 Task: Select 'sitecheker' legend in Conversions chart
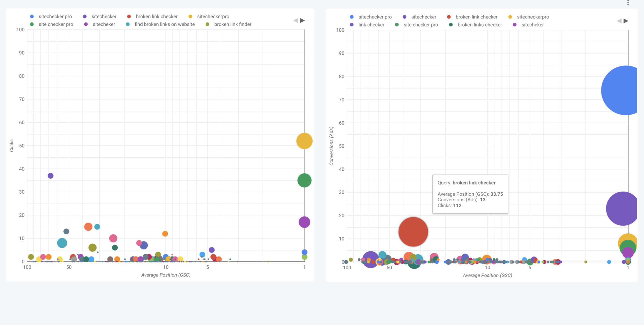529,25
